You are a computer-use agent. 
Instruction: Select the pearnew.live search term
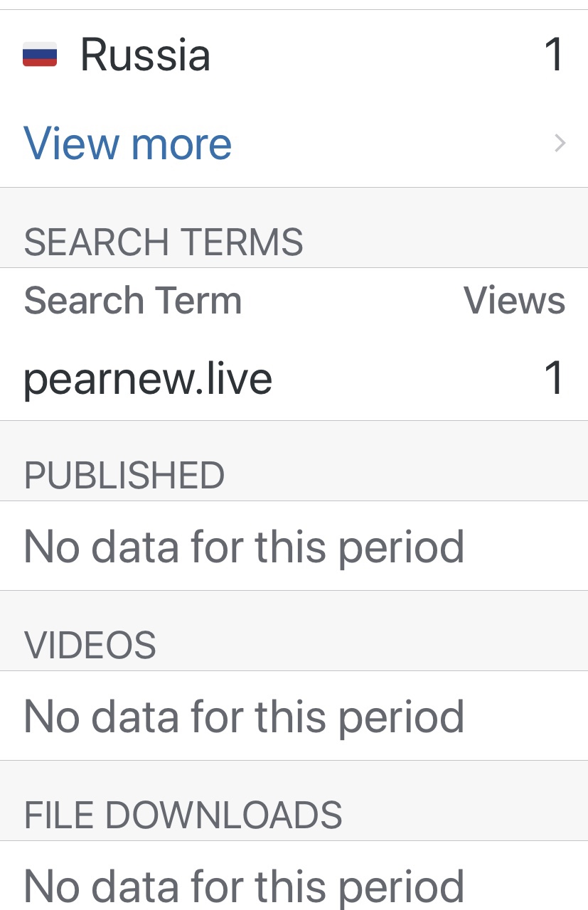coord(148,378)
